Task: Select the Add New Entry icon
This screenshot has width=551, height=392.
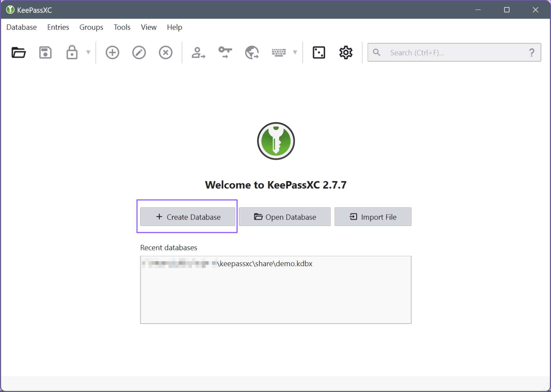Action: 112,52
